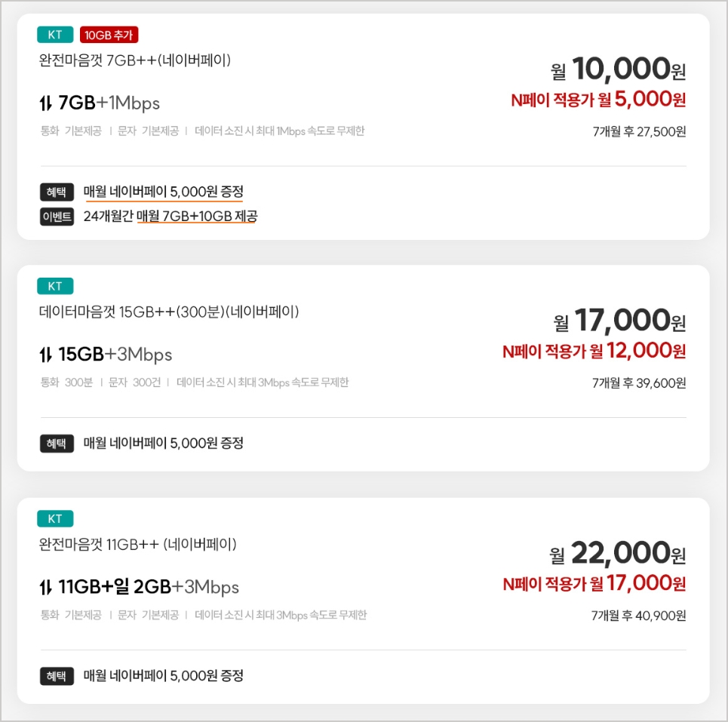Click the data arrows icon beside 7GB+1Mbps

point(45,103)
